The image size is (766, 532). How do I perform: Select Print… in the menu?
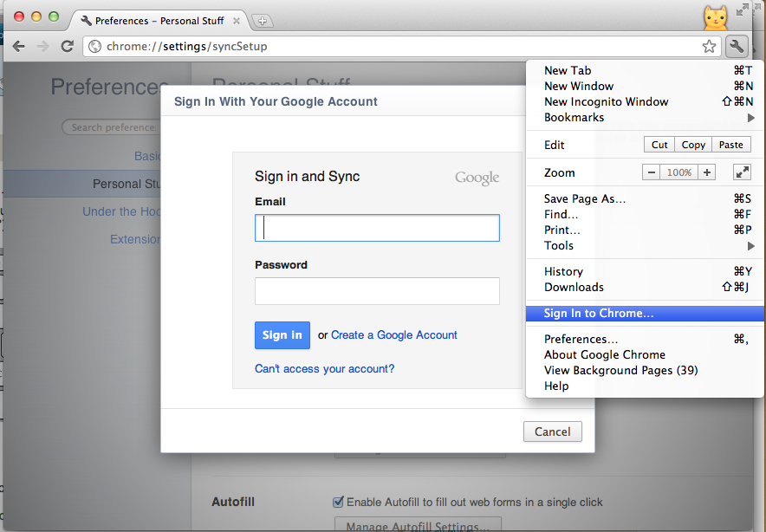point(645,230)
